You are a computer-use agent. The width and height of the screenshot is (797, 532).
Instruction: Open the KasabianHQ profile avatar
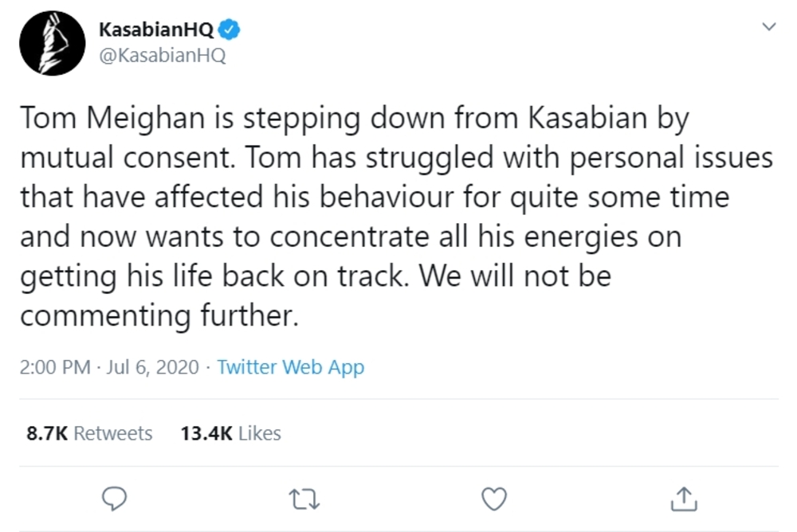pos(52,44)
